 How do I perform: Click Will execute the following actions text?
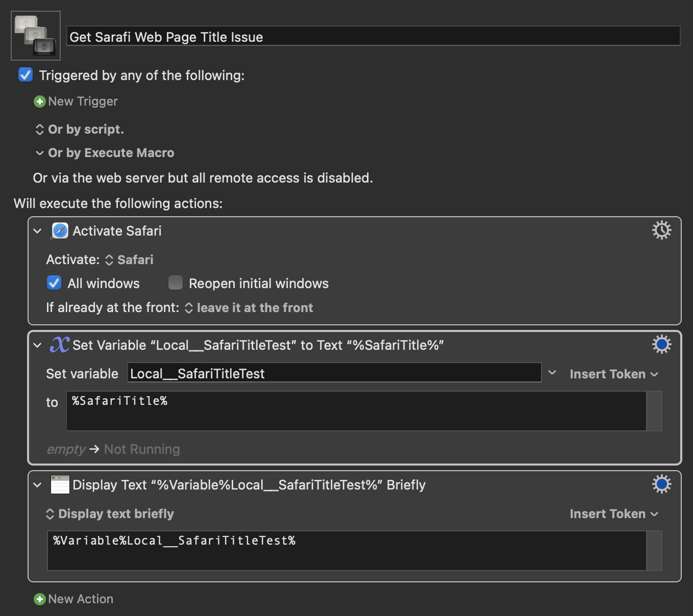[118, 203]
